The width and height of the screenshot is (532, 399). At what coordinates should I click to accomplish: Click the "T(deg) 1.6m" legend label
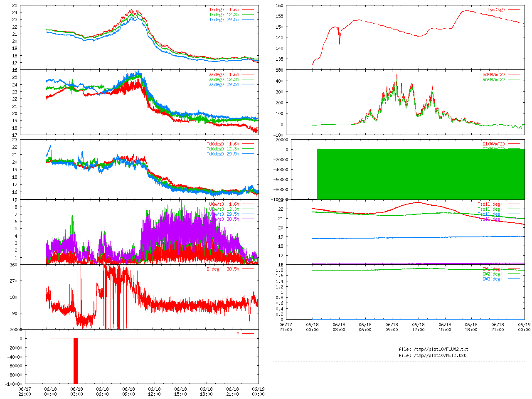(224, 10)
